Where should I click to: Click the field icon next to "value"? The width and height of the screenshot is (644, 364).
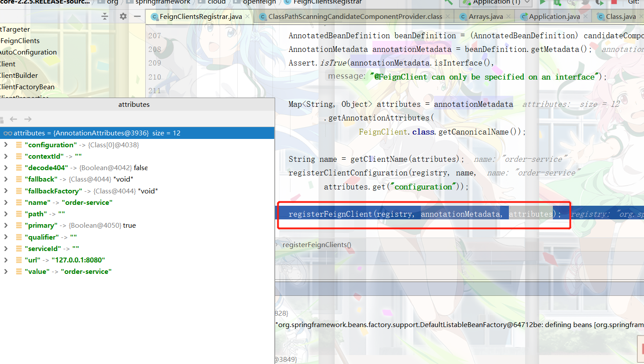tap(19, 271)
